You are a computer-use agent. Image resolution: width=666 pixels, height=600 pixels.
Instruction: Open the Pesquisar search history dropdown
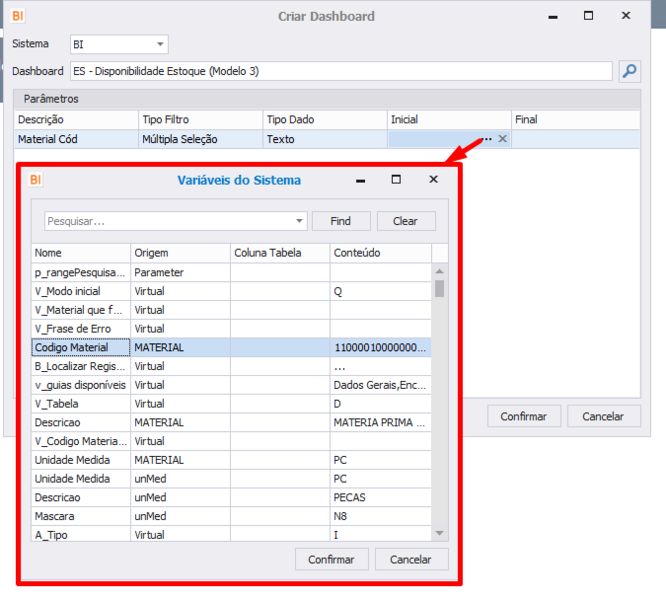pos(299,221)
